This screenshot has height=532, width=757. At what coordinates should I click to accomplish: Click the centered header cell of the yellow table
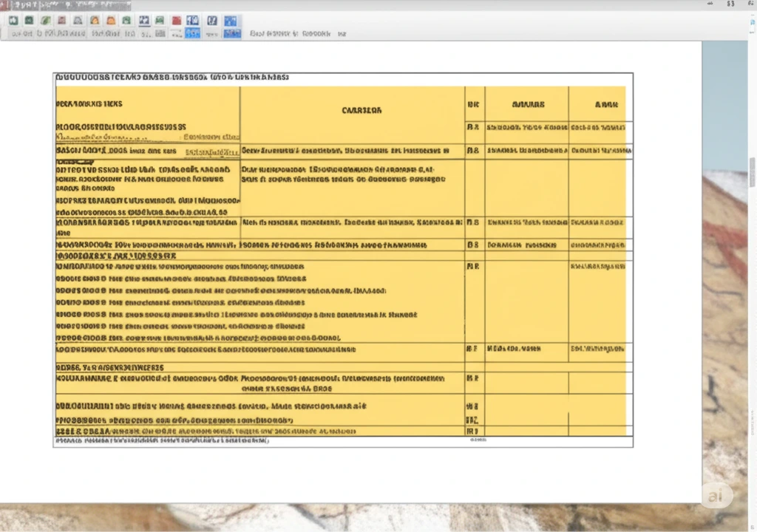click(362, 110)
